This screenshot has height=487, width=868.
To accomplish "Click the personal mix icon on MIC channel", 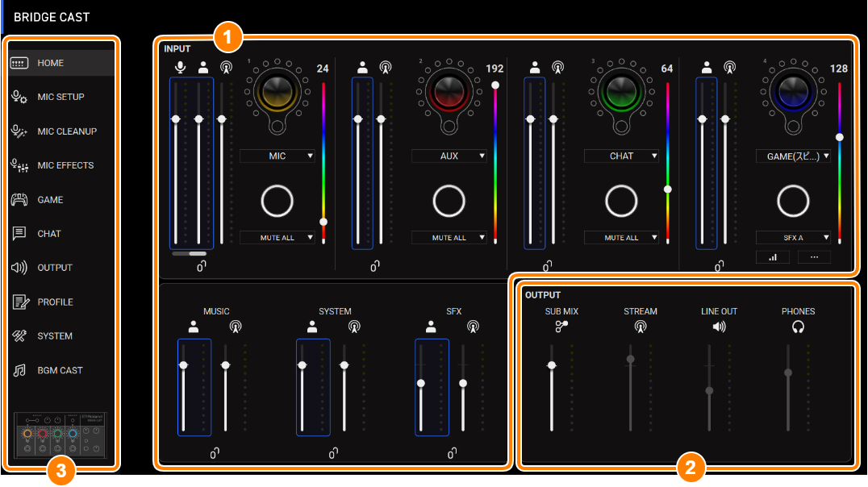I will [203, 68].
